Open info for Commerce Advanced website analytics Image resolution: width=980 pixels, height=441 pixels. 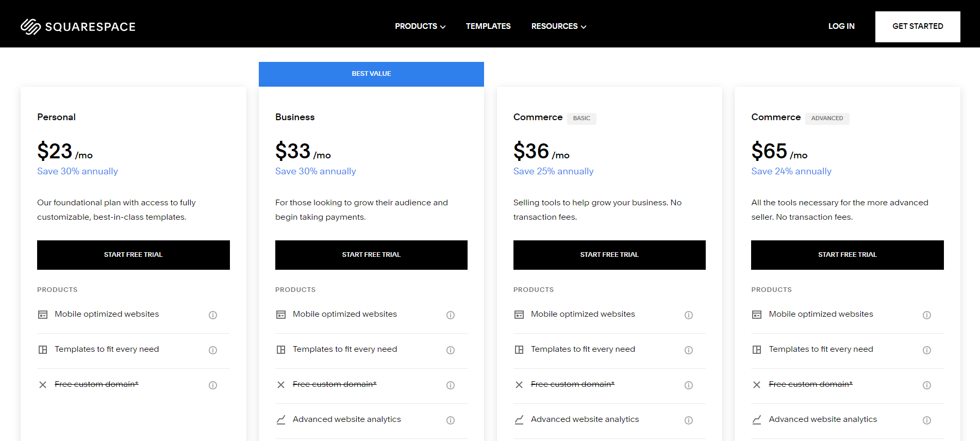(927, 420)
